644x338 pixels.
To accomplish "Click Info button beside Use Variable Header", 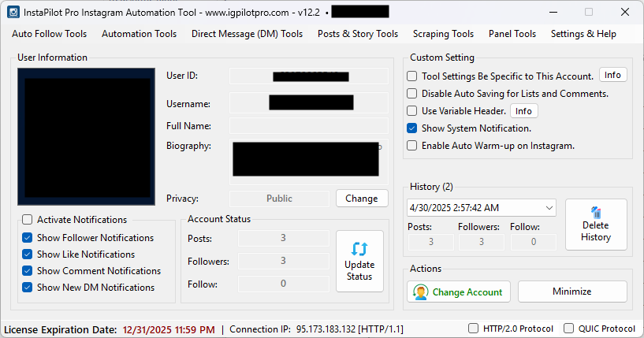I will pos(523,111).
